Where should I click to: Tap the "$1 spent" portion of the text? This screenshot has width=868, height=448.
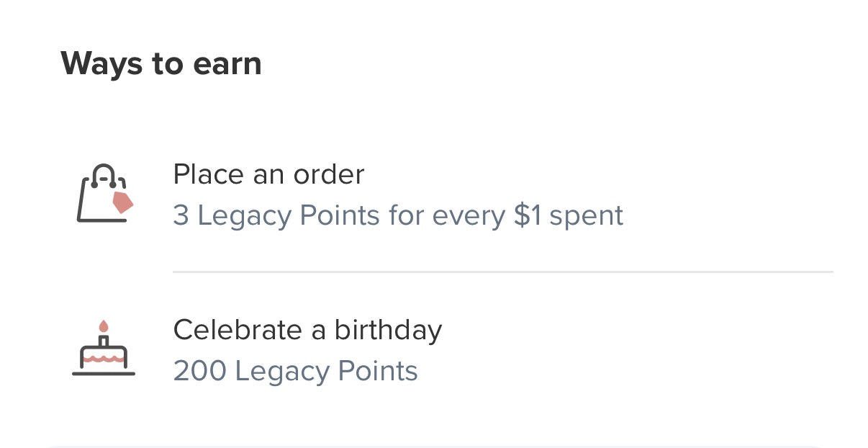[x=569, y=216]
